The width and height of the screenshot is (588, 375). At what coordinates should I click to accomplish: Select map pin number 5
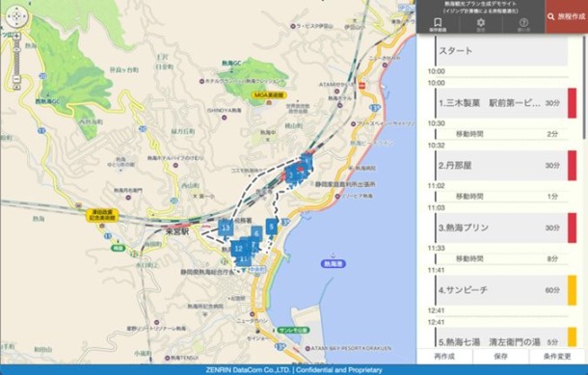(272, 227)
